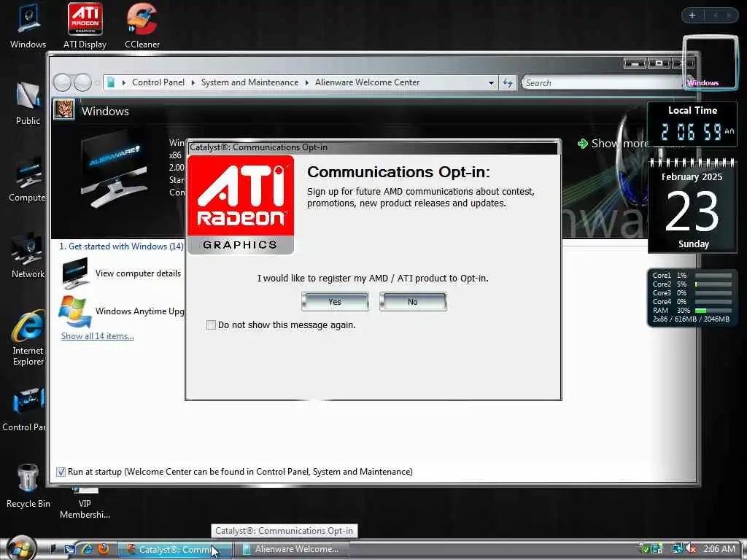The height and width of the screenshot is (560, 747).
Task: Click Yes to opt in
Action: pos(335,302)
